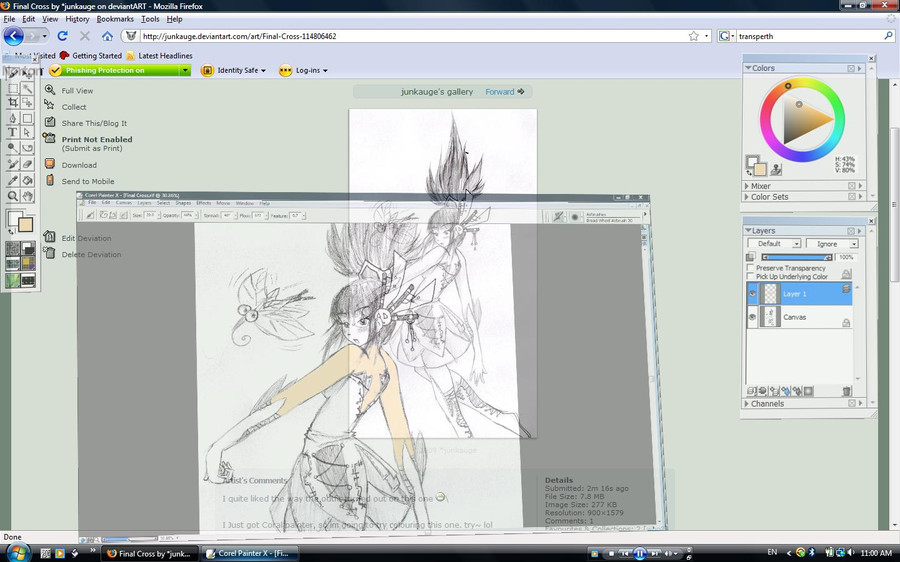This screenshot has width=900, height=562.
Task: Click the clone color stamp icon in Colors
Action: (776, 169)
